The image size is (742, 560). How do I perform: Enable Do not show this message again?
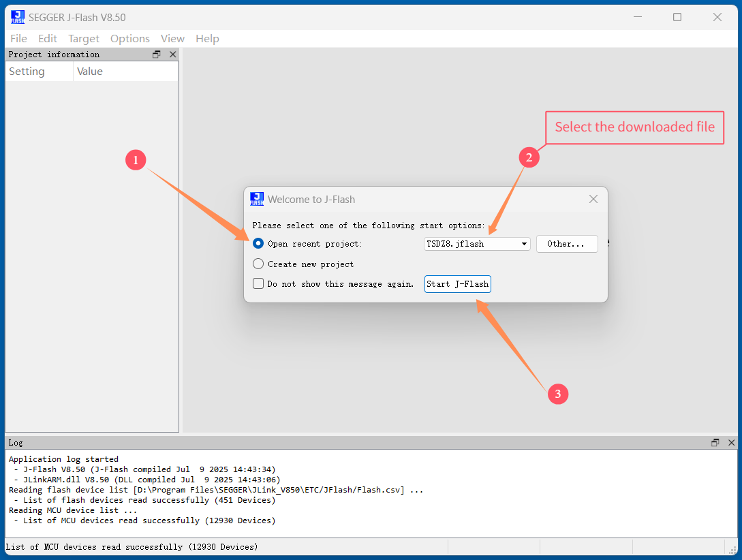pyautogui.click(x=258, y=284)
